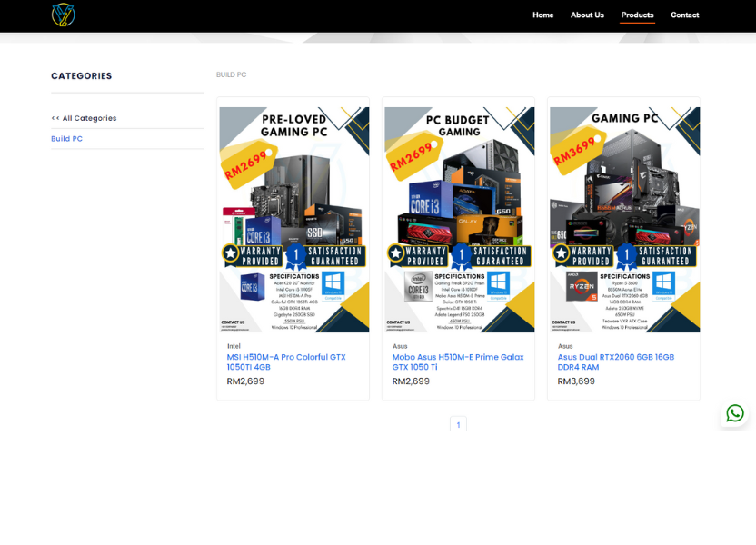The height and width of the screenshot is (545, 756).
Task: Select the Build PC category
Action: pyautogui.click(x=67, y=139)
